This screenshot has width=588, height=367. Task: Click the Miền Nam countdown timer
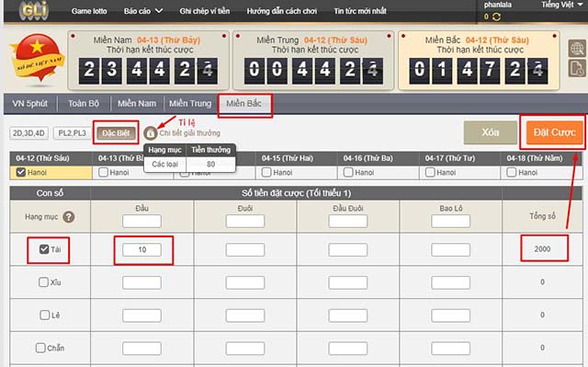click(x=149, y=71)
